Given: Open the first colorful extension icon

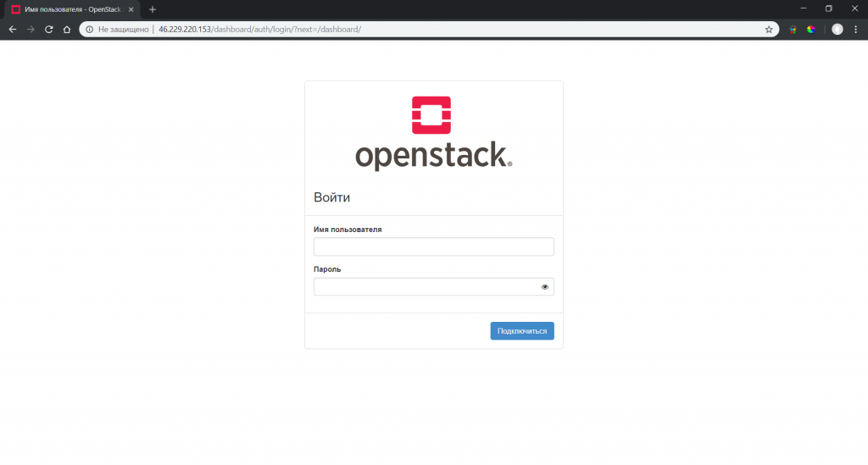Looking at the screenshot, I should [x=793, y=30].
